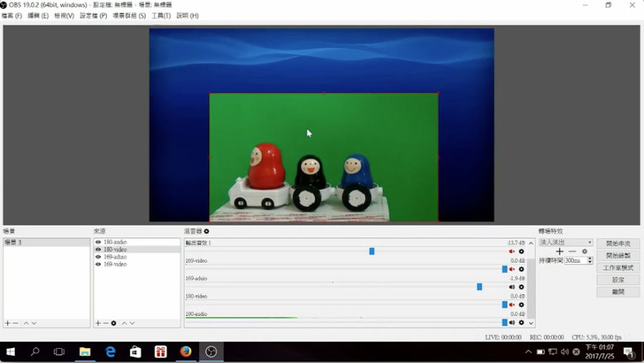Screen dimensions: 644x363
Task: Mute the 169-adsio mixer channel speaker
Action: coord(511,287)
